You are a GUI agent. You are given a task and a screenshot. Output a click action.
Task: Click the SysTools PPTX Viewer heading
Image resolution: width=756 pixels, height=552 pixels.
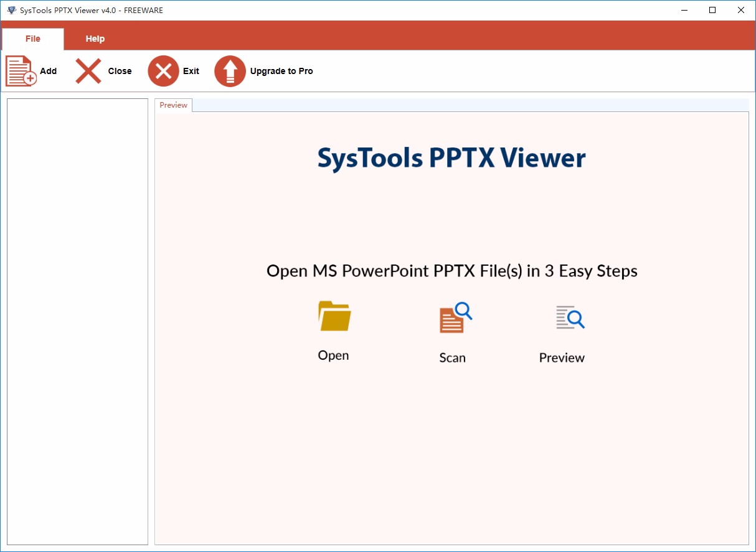pos(451,158)
